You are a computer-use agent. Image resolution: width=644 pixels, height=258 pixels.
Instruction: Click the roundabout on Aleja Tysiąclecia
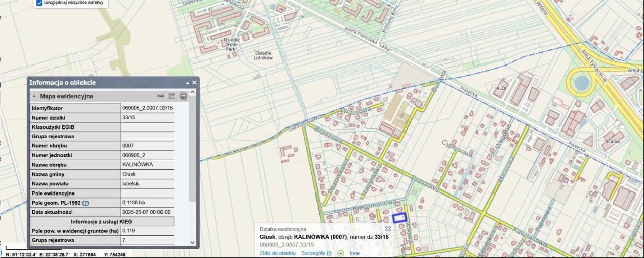(581, 83)
